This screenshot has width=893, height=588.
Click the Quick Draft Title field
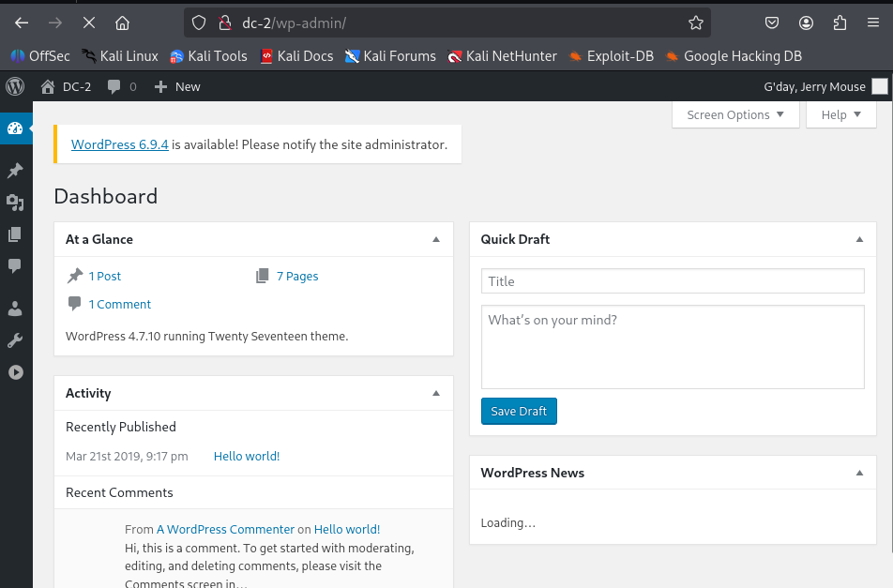[x=672, y=281]
